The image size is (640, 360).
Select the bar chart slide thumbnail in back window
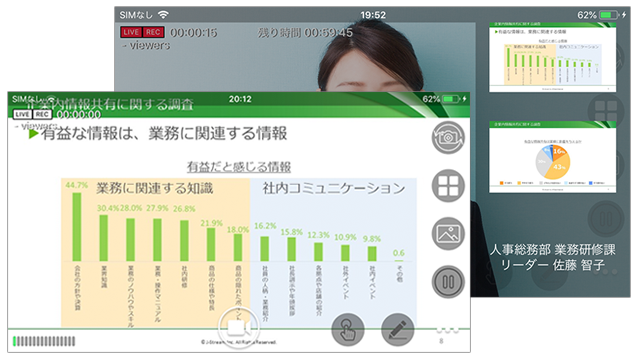click(553, 57)
